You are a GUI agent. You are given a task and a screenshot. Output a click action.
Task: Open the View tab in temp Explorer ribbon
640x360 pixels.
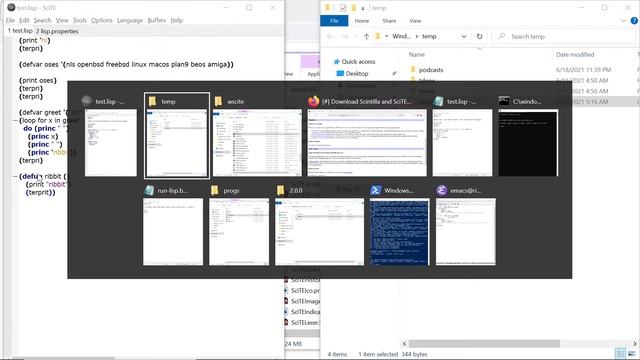coord(415,20)
